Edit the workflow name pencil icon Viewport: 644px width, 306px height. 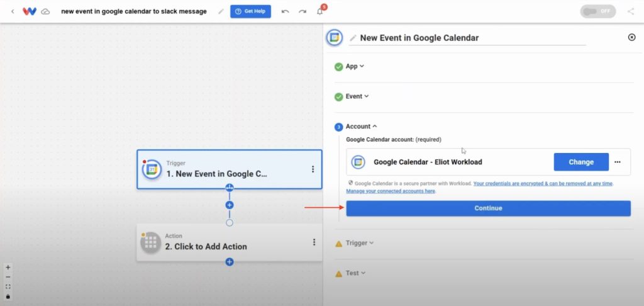click(221, 11)
